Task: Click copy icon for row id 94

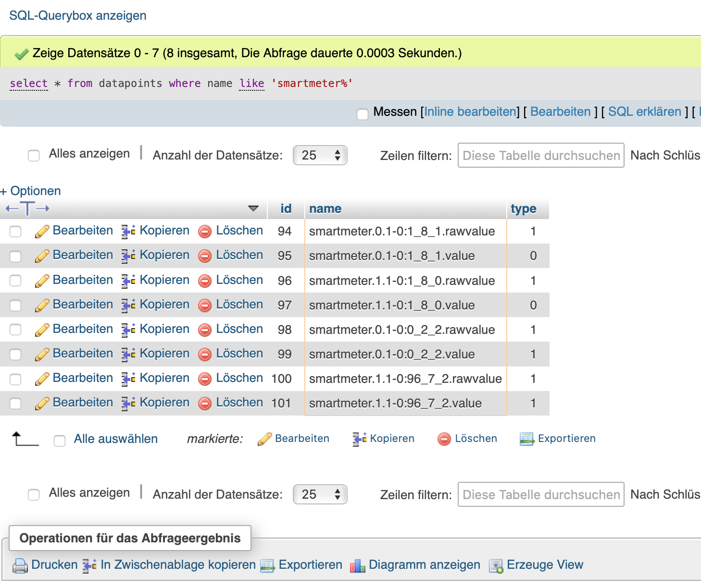Action: [128, 232]
